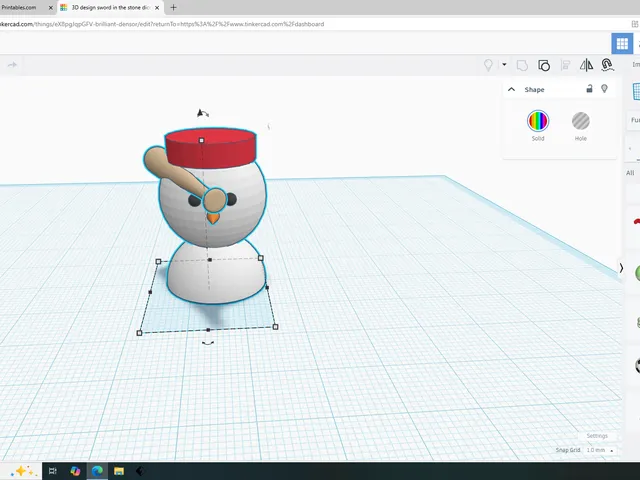Collapse the Shape panel with its chevron

click(x=511, y=89)
